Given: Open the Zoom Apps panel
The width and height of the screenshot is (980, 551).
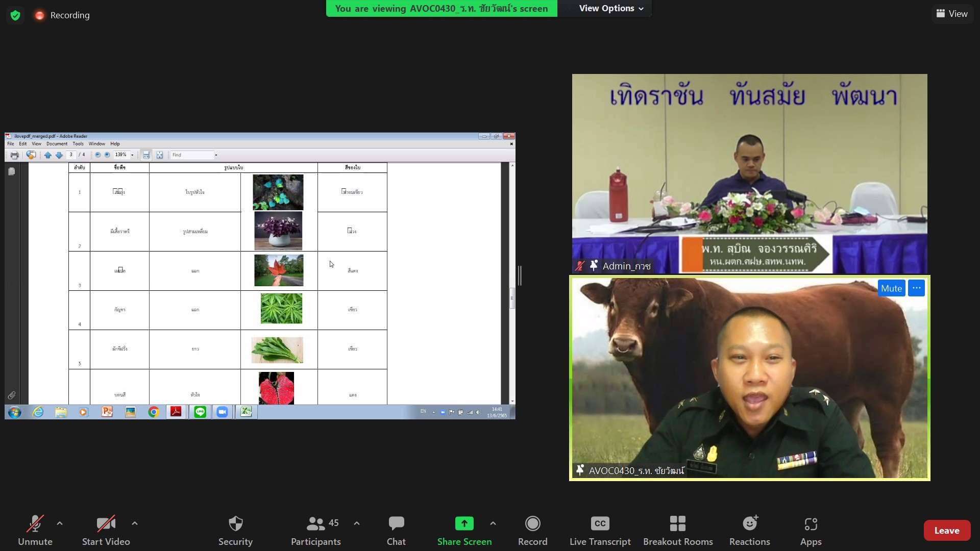Looking at the screenshot, I should coord(811,531).
